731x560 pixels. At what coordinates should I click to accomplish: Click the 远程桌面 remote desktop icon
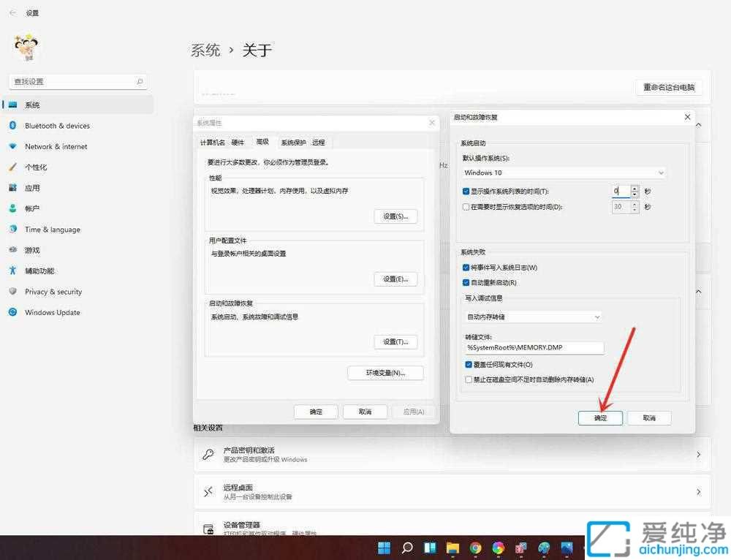208,491
